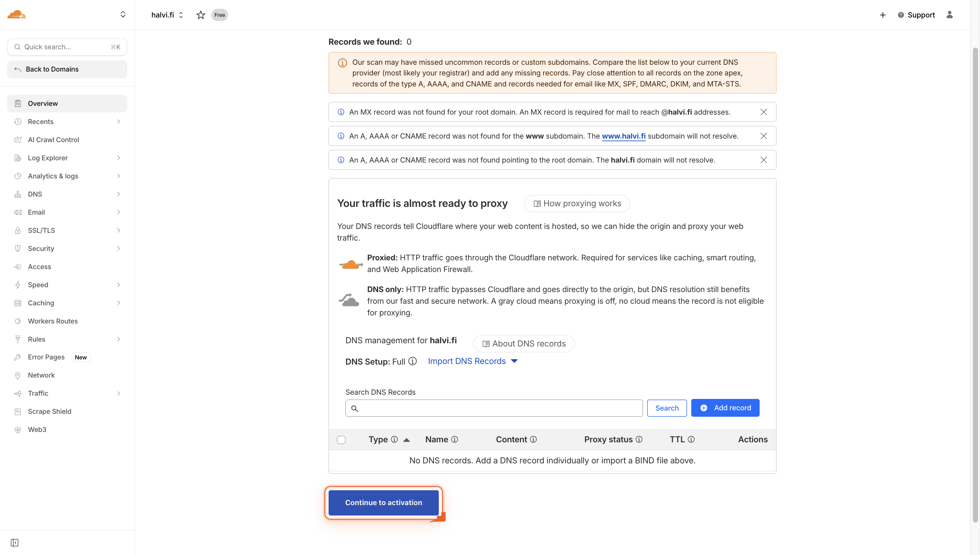980x555 pixels.
Task: Click the Search DNS Records input field
Action: 494,408
